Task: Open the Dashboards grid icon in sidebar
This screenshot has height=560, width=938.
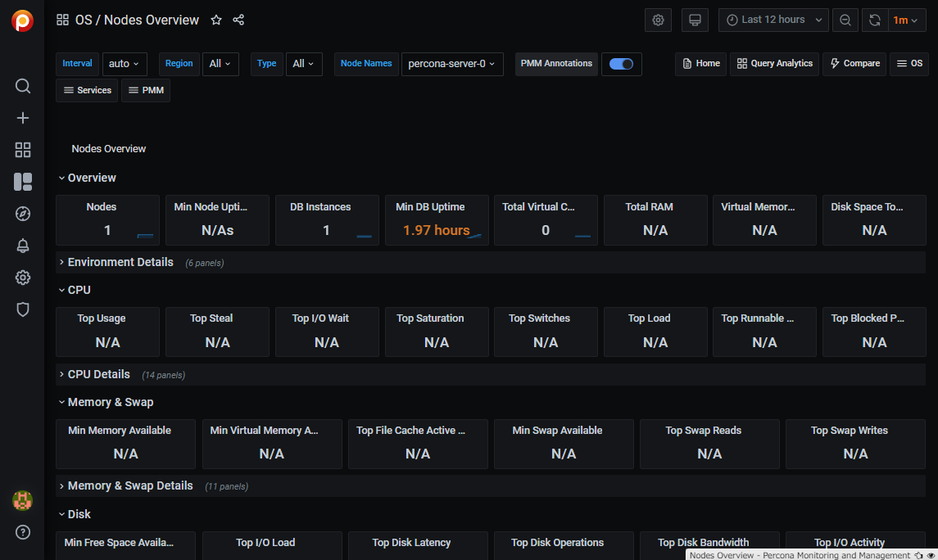Action: 23,149
